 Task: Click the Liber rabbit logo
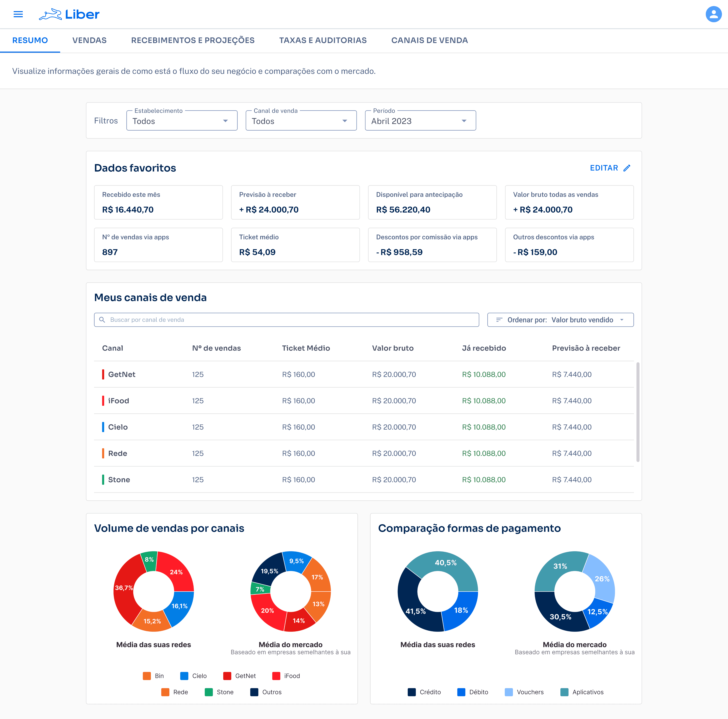click(50, 14)
